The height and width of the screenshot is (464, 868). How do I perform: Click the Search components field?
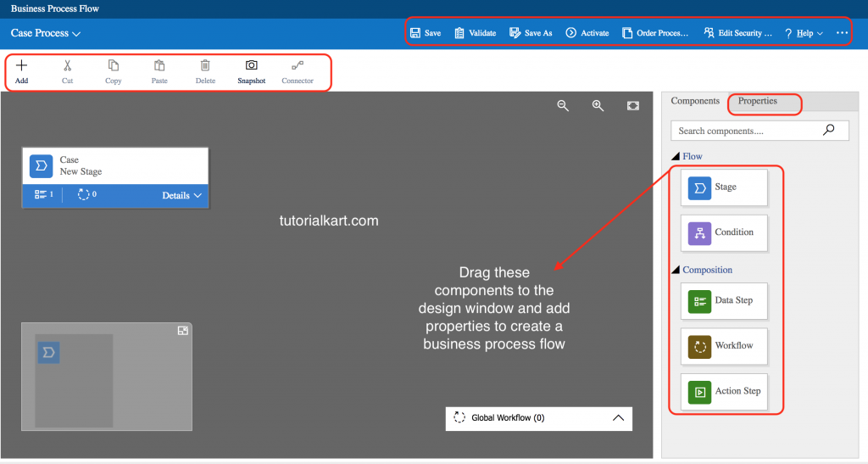(x=746, y=131)
